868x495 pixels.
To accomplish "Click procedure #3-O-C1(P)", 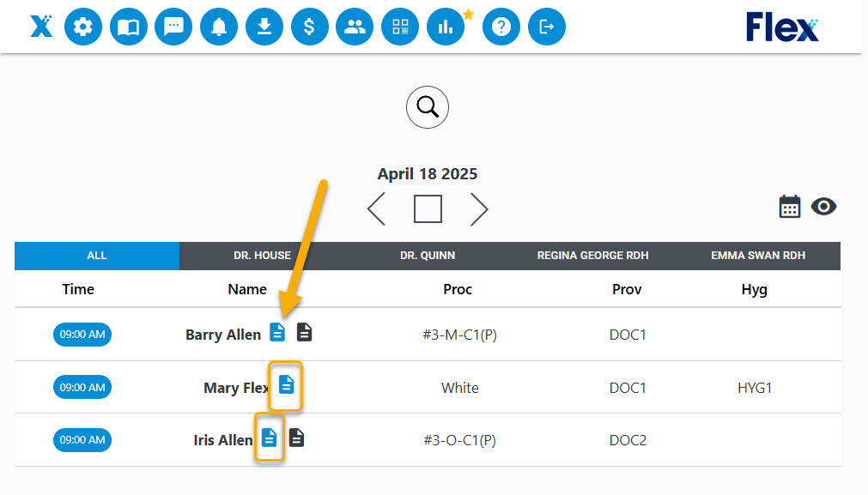I will click(459, 440).
